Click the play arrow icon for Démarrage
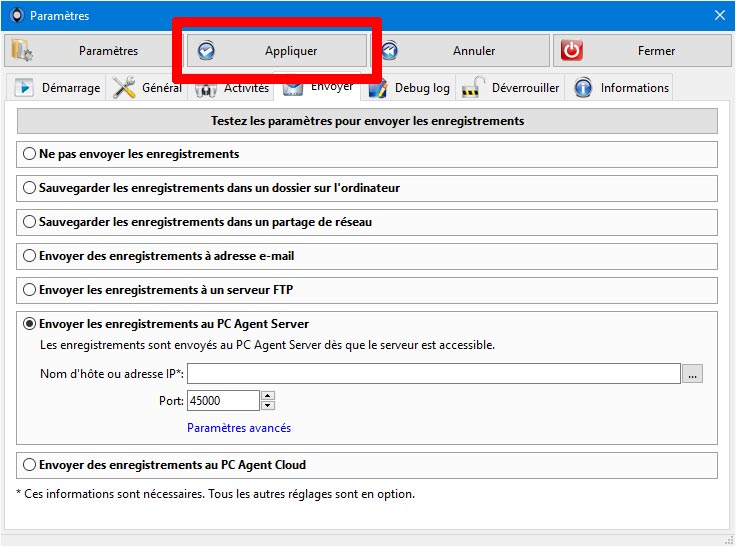 coord(23,88)
